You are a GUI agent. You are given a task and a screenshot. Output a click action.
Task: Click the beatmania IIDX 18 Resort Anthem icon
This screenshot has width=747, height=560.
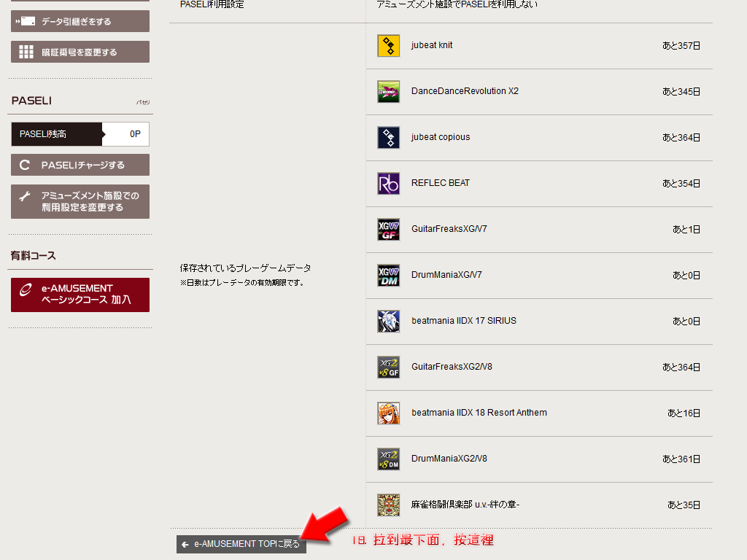click(x=388, y=413)
